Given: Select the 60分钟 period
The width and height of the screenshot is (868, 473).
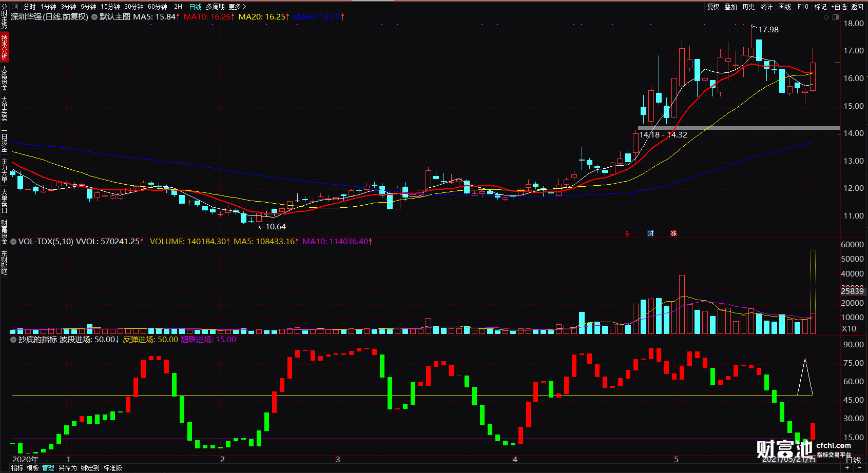Looking at the screenshot, I should (158, 7).
